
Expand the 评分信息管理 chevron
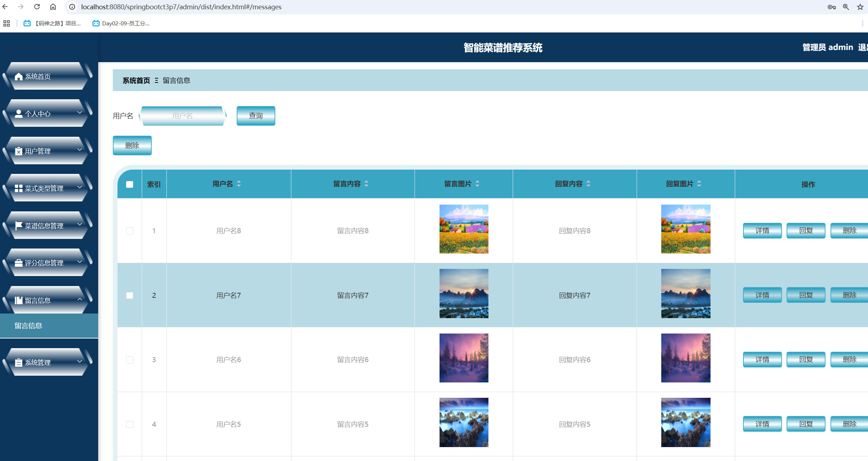(x=80, y=262)
